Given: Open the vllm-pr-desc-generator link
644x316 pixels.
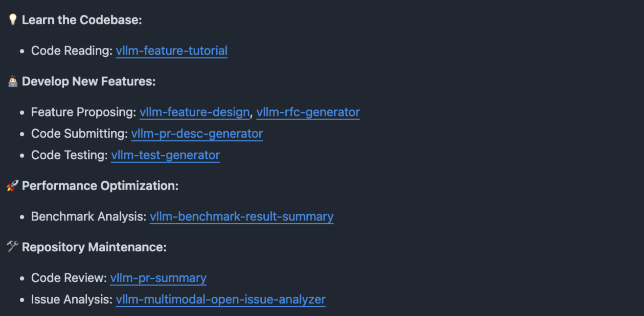Looking at the screenshot, I should (197, 134).
